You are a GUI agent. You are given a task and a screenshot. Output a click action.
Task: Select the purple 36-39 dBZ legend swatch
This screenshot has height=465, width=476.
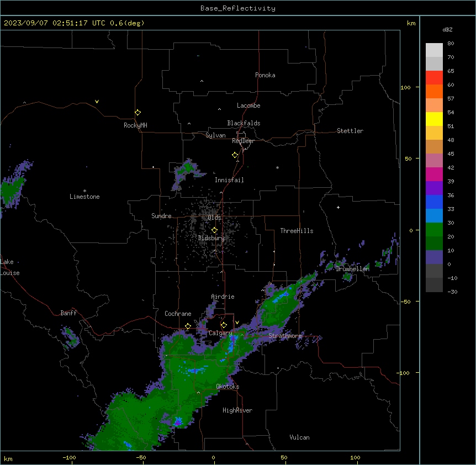coord(434,188)
